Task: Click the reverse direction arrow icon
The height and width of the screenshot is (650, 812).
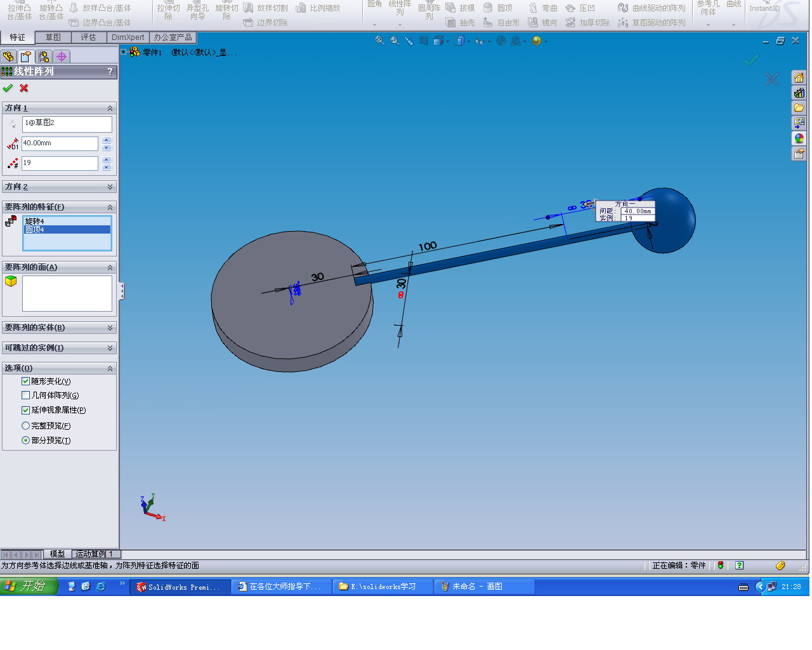Action: pyautogui.click(x=13, y=124)
